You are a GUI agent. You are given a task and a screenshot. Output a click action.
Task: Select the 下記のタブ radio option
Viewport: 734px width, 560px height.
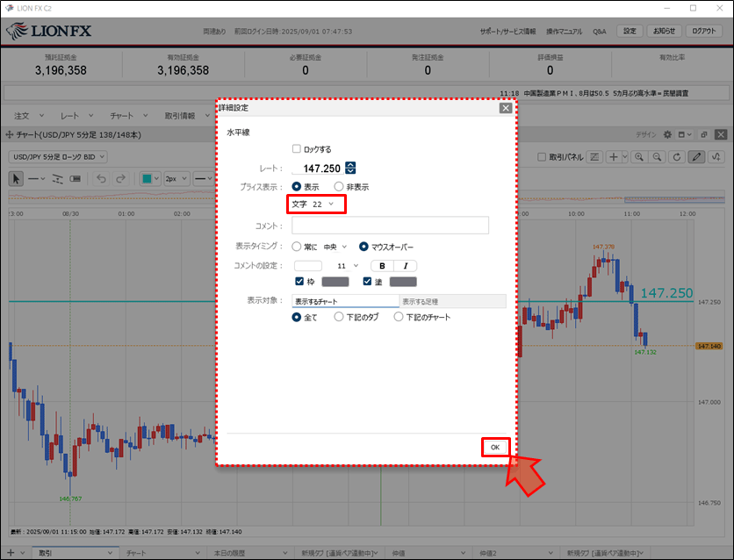pos(338,317)
